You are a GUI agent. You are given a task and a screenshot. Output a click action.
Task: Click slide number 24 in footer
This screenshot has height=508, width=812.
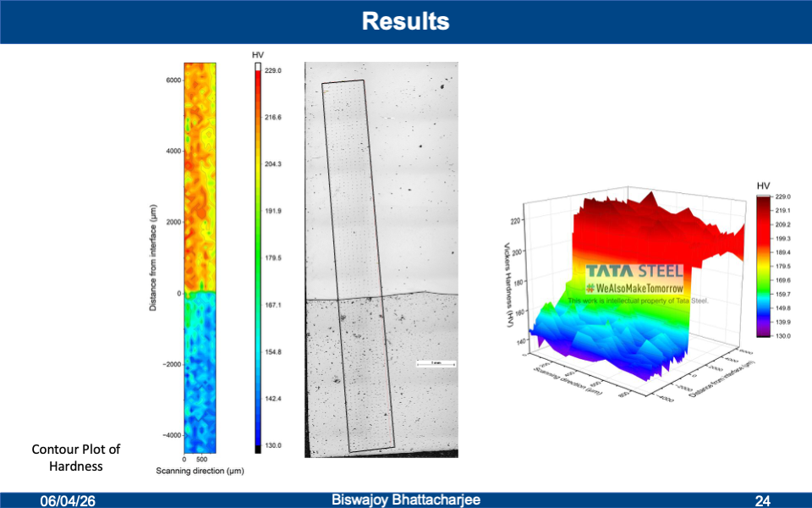(x=762, y=501)
